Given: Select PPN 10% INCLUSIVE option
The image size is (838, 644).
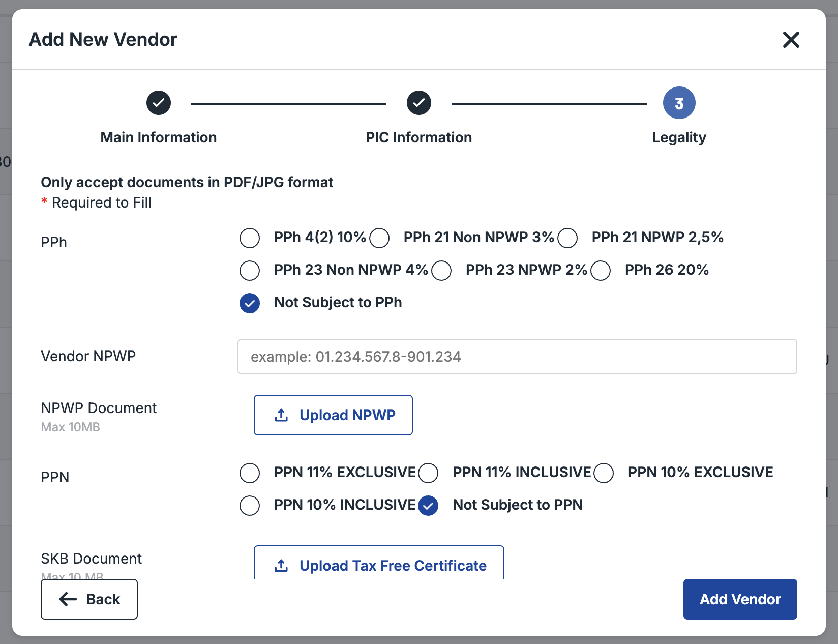Looking at the screenshot, I should tap(249, 505).
